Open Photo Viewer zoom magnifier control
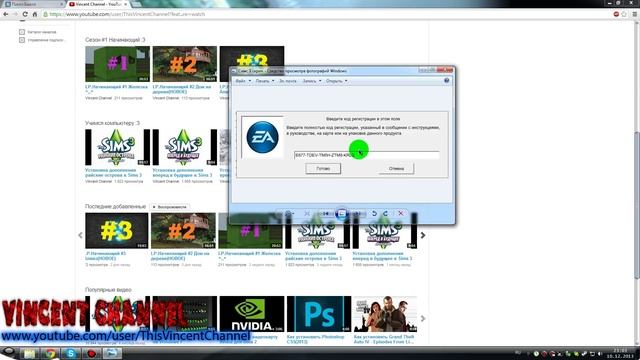 click(x=288, y=213)
